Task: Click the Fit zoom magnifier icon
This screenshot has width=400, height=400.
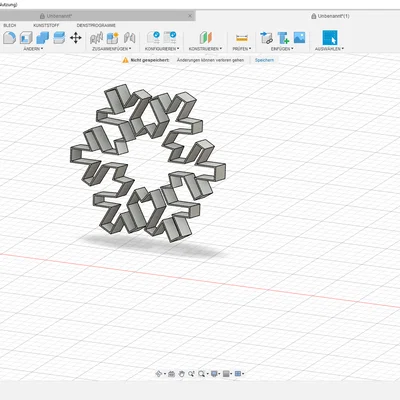Action: (x=201, y=374)
